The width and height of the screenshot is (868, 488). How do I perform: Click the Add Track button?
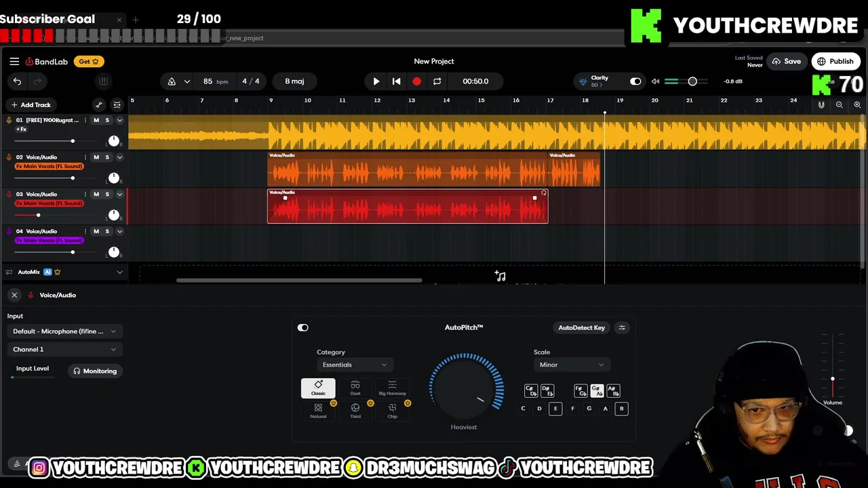click(31, 105)
